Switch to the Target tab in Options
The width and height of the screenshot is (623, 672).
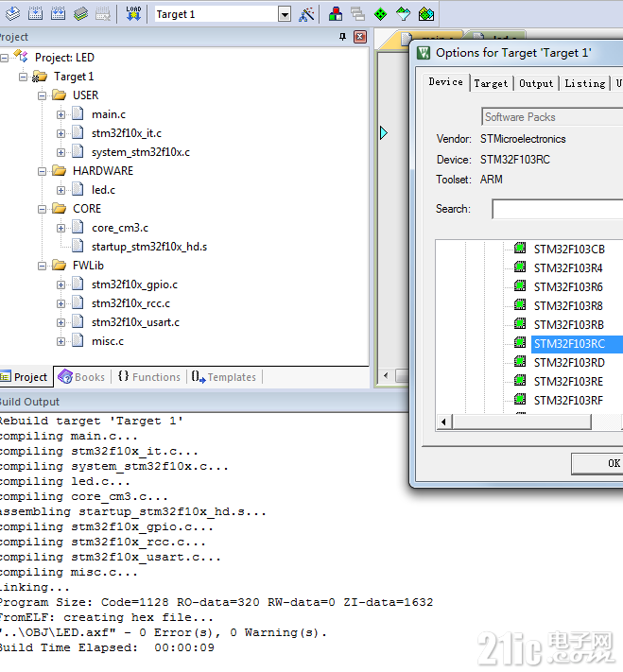pos(491,83)
